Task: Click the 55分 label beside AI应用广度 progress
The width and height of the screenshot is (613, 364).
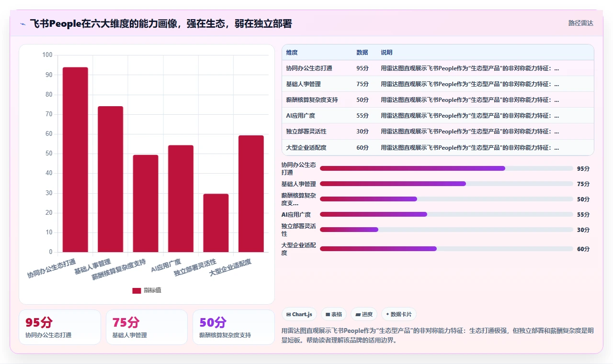Action: point(583,214)
